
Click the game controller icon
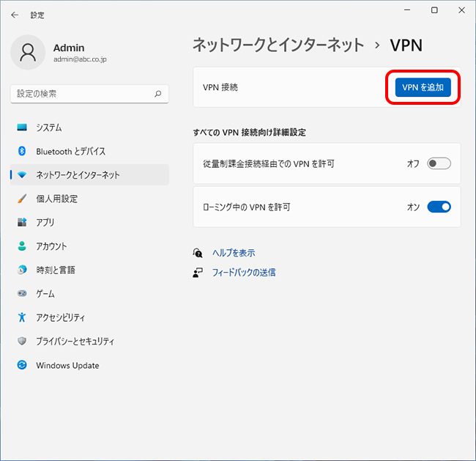tap(22, 293)
